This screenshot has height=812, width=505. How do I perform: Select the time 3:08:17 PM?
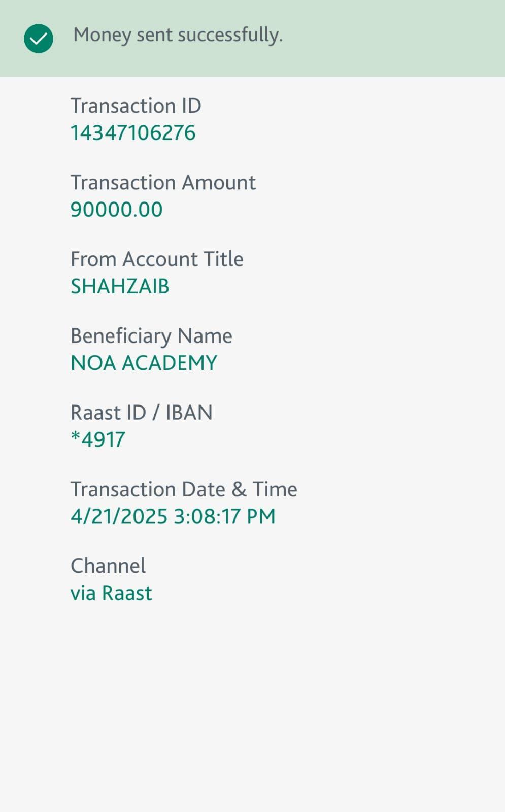point(224,516)
